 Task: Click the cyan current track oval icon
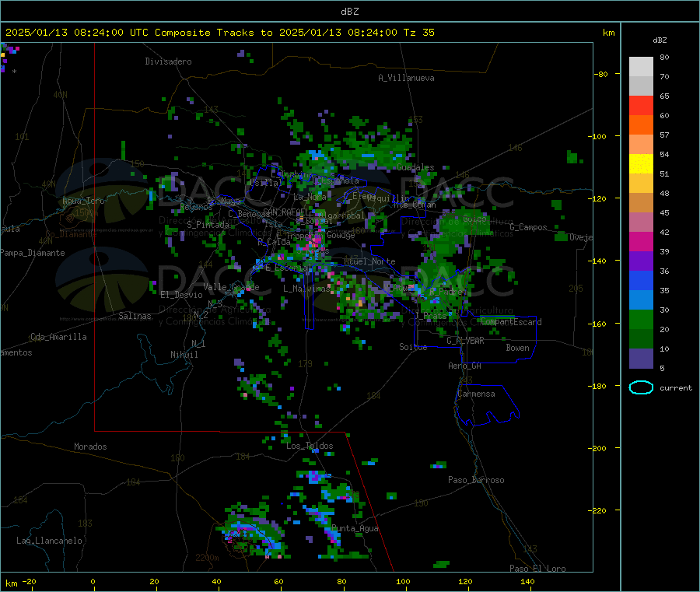[x=641, y=387]
